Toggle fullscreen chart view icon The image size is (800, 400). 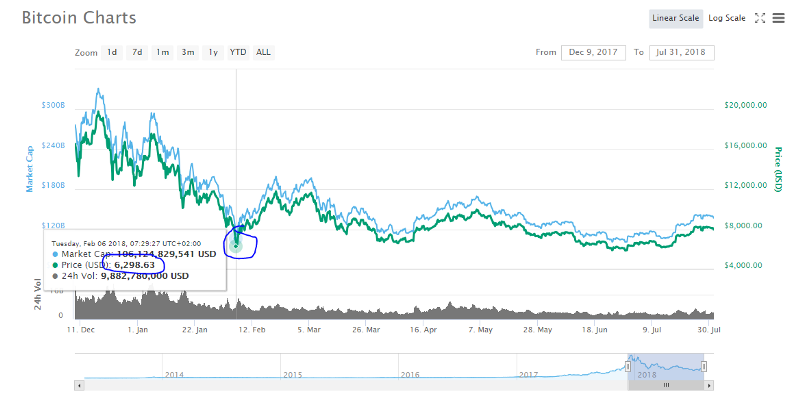click(x=760, y=18)
